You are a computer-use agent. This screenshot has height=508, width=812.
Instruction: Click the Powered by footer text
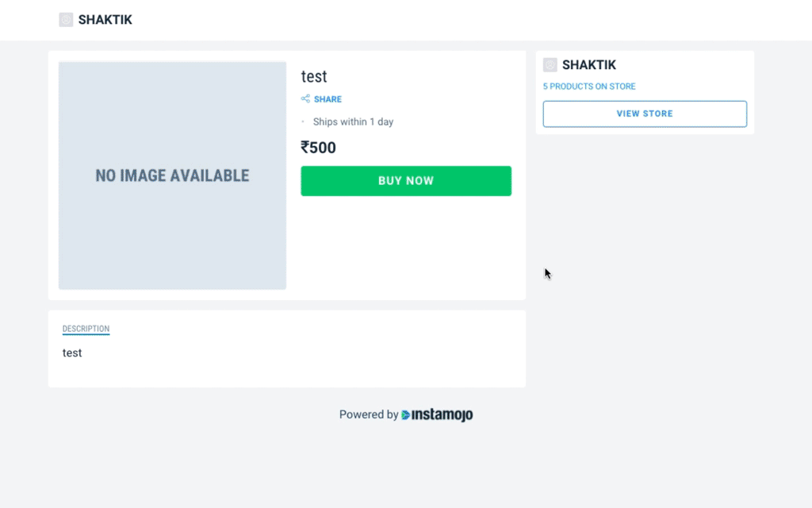click(369, 414)
